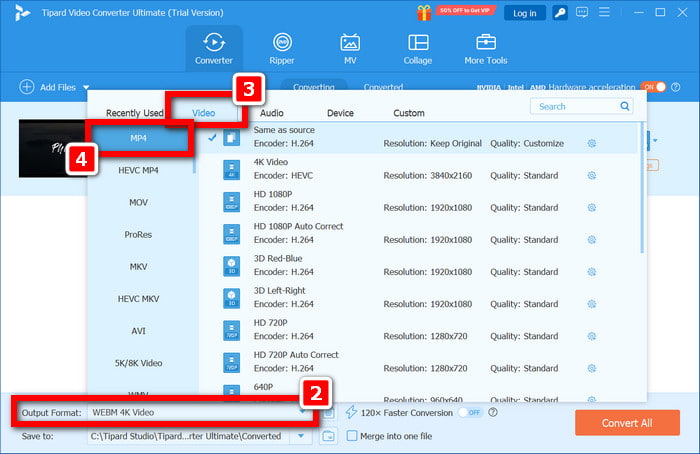
Task: Click the 4K Video format icon
Action: [x=231, y=170]
